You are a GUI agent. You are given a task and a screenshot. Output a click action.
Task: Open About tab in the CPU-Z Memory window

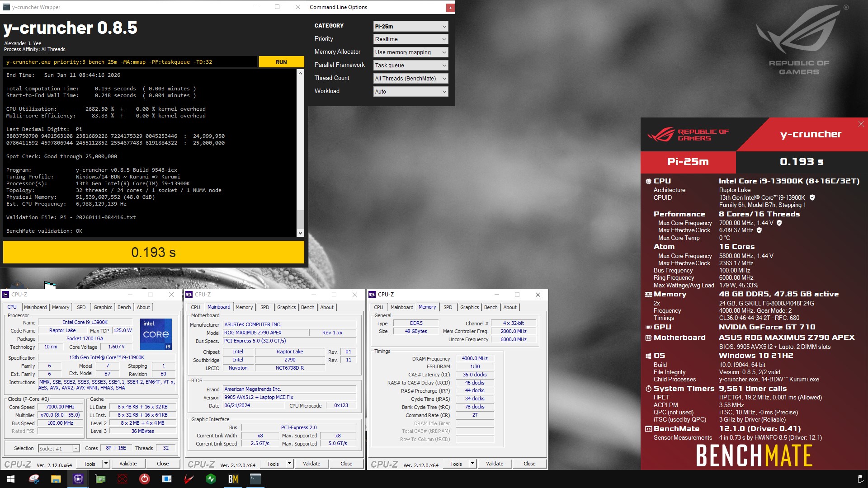[x=510, y=307]
